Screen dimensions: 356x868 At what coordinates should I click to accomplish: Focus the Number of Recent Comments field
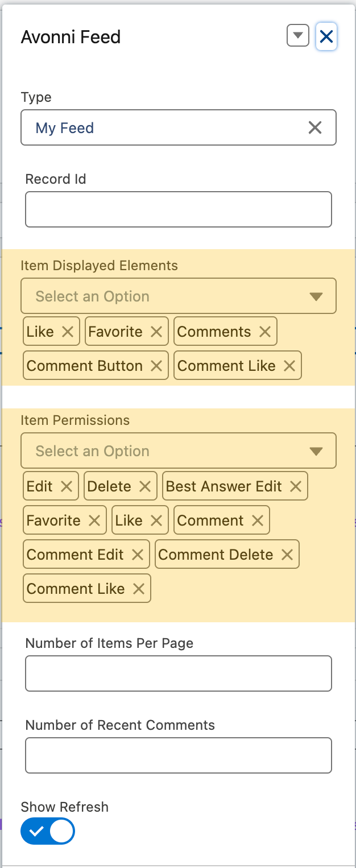point(178,755)
